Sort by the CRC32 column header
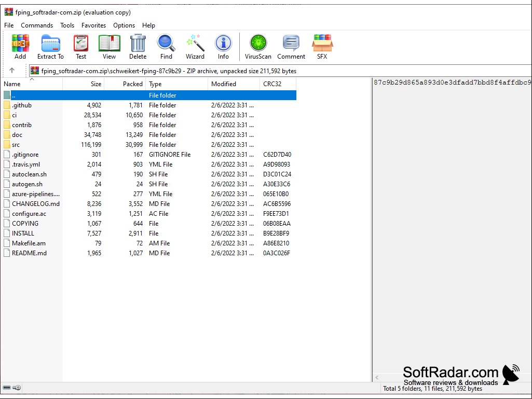The height and width of the screenshot is (399, 532). coord(278,84)
